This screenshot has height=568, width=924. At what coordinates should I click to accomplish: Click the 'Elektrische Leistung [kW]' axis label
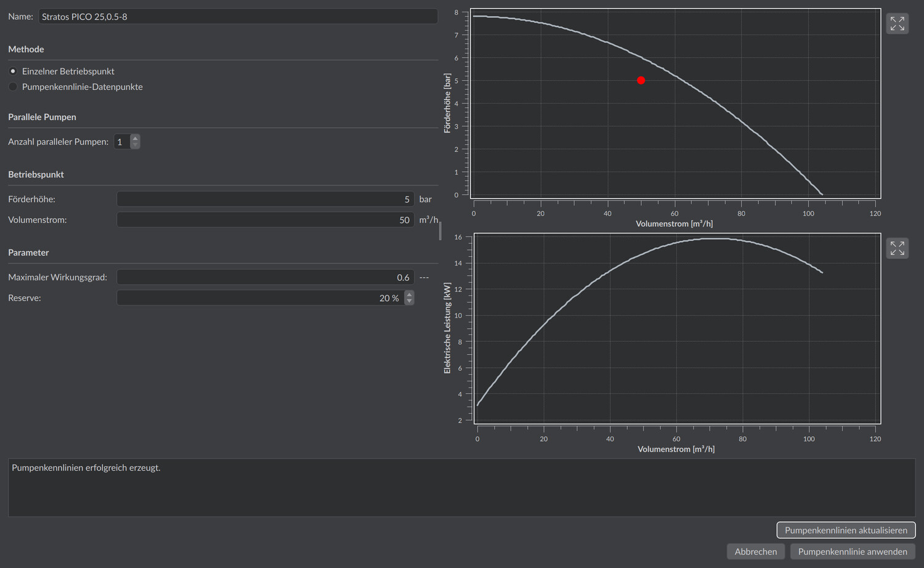[x=447, y=328]
